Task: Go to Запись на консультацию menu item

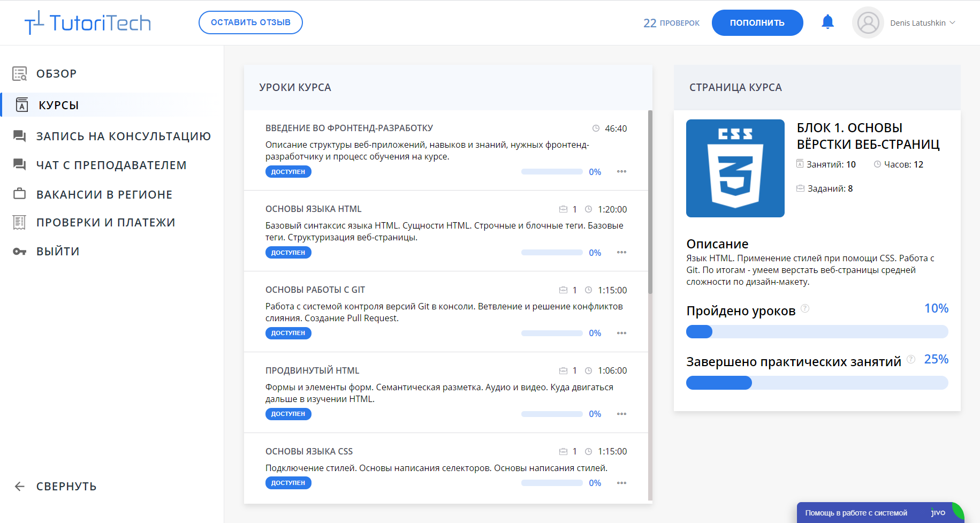Action: point(123,137)
